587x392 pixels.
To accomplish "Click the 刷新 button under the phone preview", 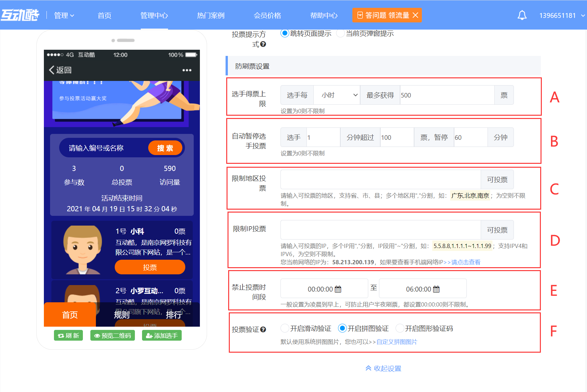I will tap(68, 335).
